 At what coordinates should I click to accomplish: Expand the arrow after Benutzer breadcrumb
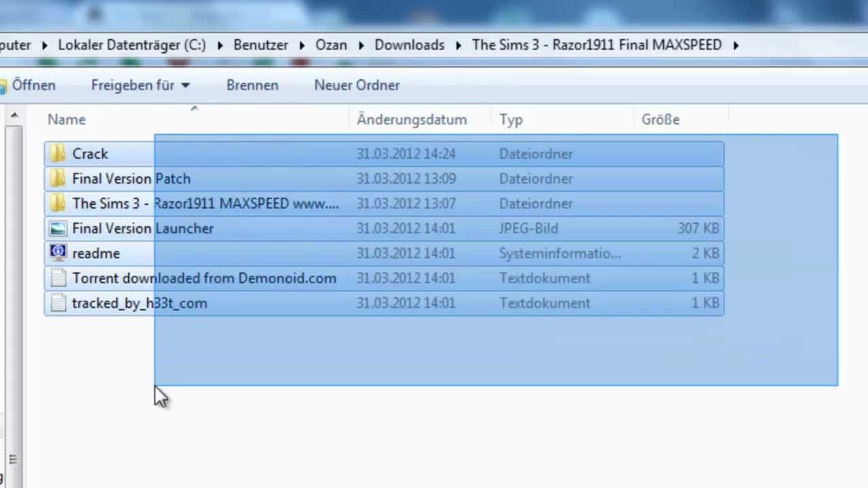(302, 45)
